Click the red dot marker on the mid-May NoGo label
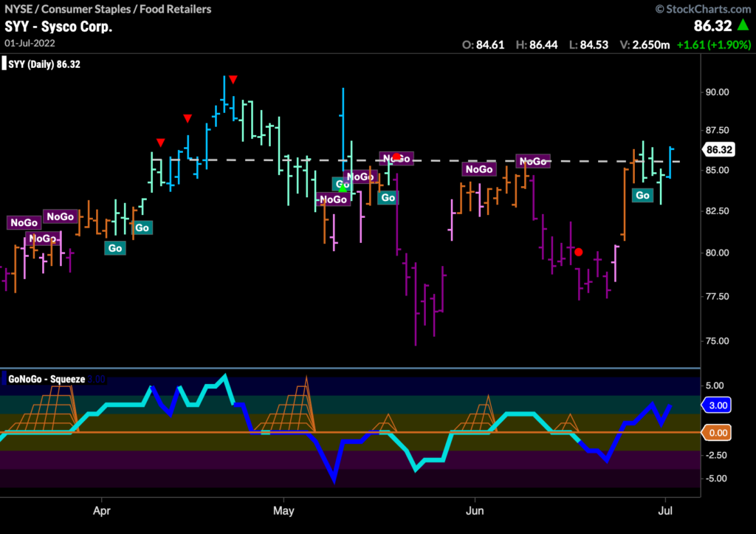Screen dimensions: 756x534 (396, 157)
